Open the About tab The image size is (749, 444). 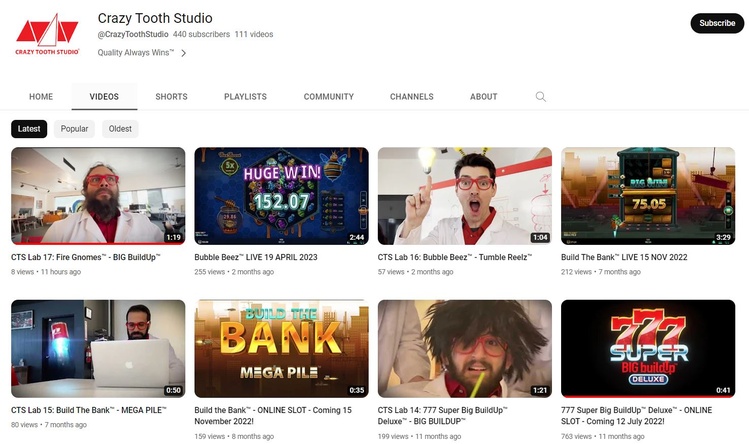click(483, 97)
